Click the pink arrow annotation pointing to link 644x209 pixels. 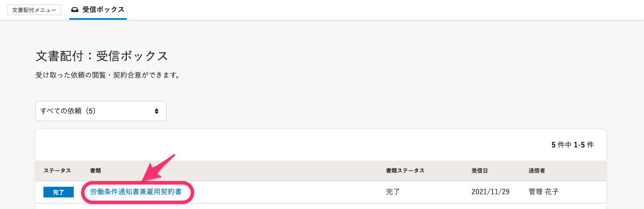[159, 168]
